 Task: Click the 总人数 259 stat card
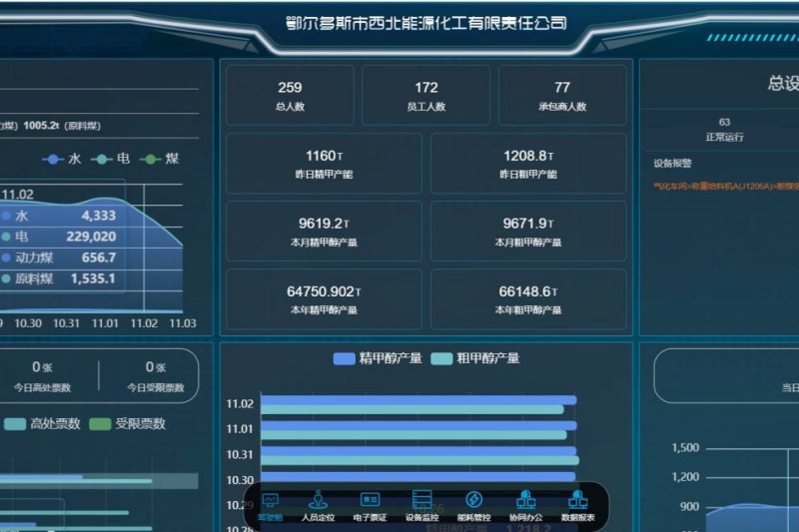click(290, 96)
